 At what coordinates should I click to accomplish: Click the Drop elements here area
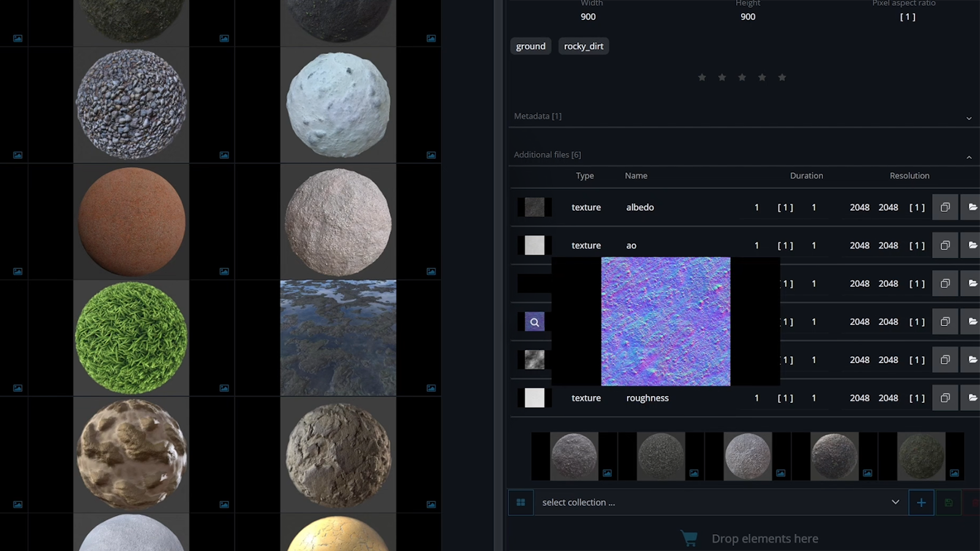pos(764,538)
